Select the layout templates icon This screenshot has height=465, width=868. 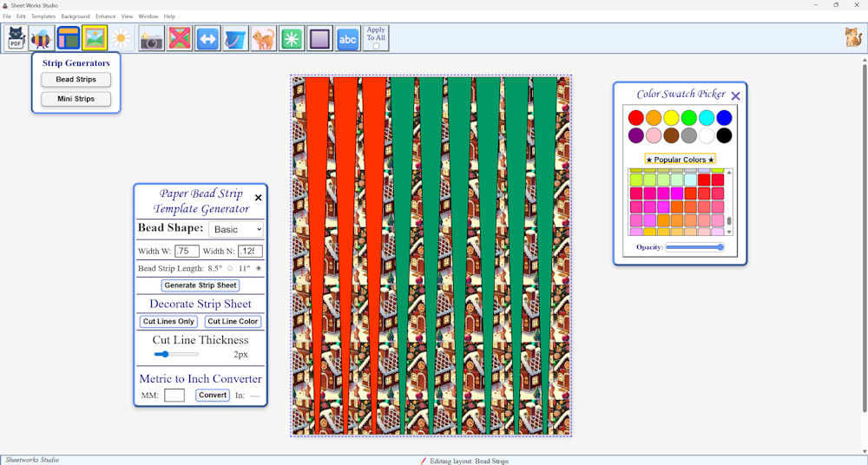[x=68, y=38]
